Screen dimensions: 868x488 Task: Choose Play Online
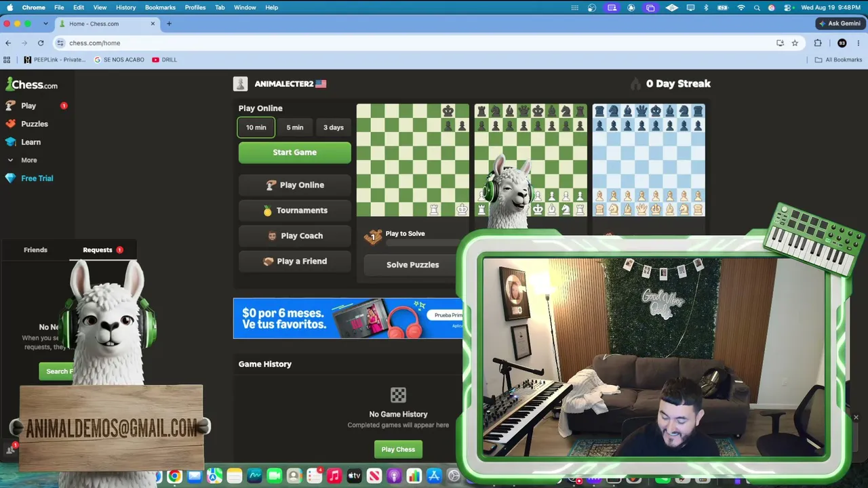[295, 185]
